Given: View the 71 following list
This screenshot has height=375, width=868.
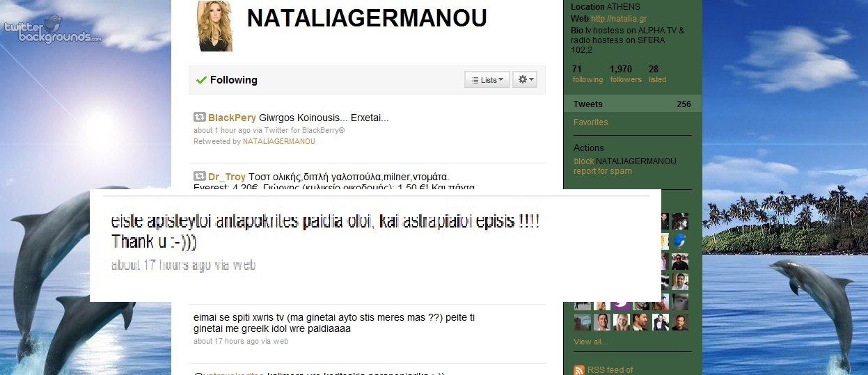Looking at the screenshot, I should [587, 74].
